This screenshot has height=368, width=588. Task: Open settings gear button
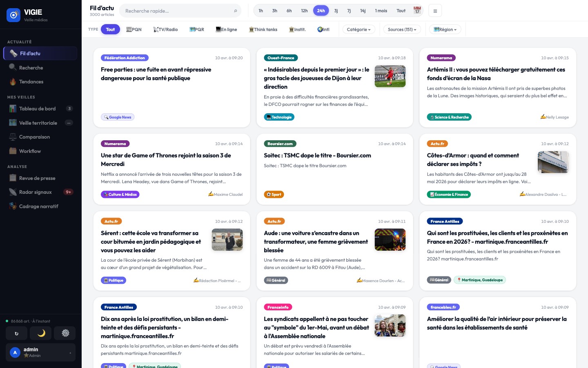(x=65, y=333)
